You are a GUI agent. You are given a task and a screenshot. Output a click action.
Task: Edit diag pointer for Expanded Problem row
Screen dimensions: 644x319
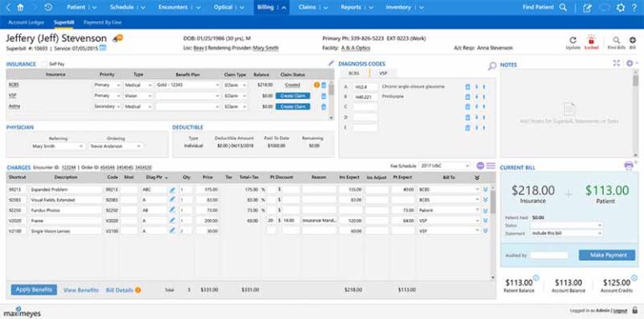(x=172, y=190)
